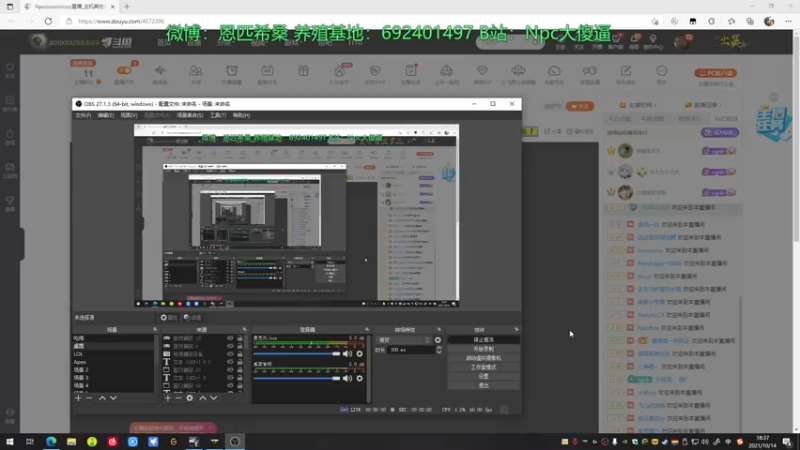Move the selected scene up
800x450 pixels.
point(102,398)
